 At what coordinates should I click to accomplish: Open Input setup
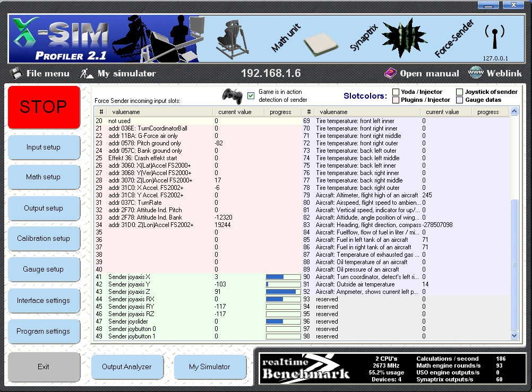click(x=44, y=147)
